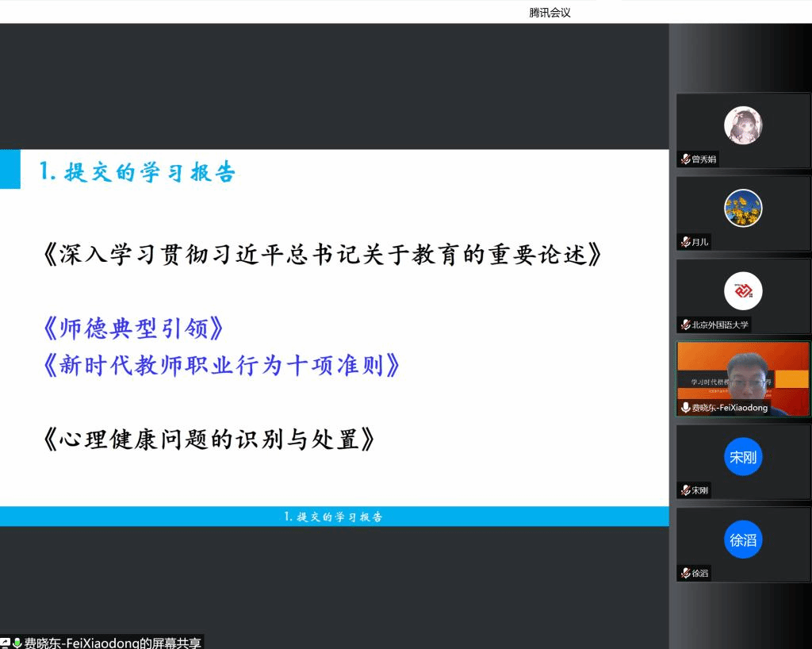Image resolution: width=812 pixels, height=649 pixels.
Task: Click active microphone icon beside 费晓东-FeiXiaodong in participant list
Action: pos(685,408)
